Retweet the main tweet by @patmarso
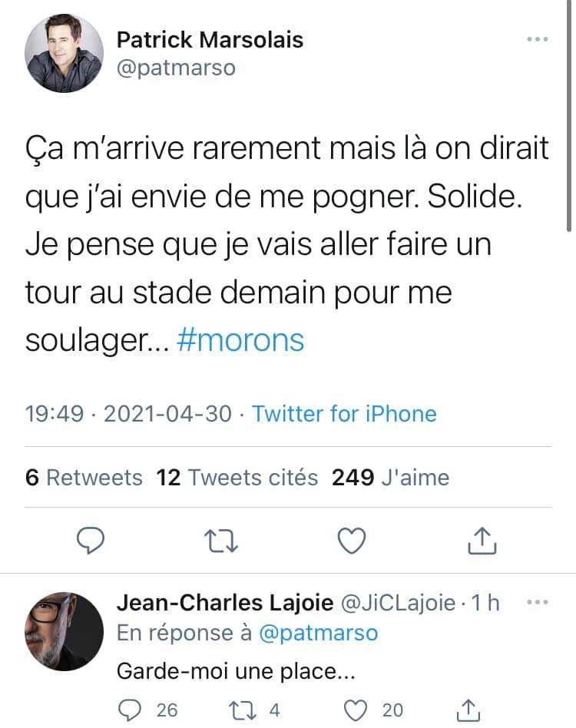The image size is (576, 728). tap(221, 541)
